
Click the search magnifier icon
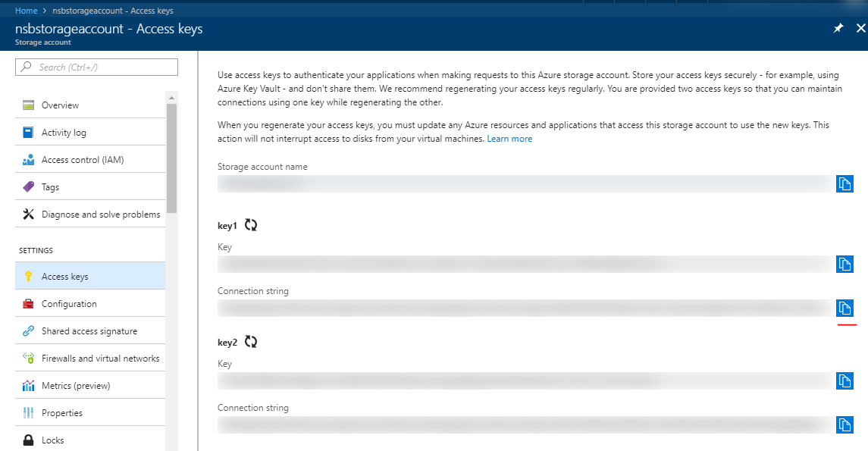[x=26, y=67]
